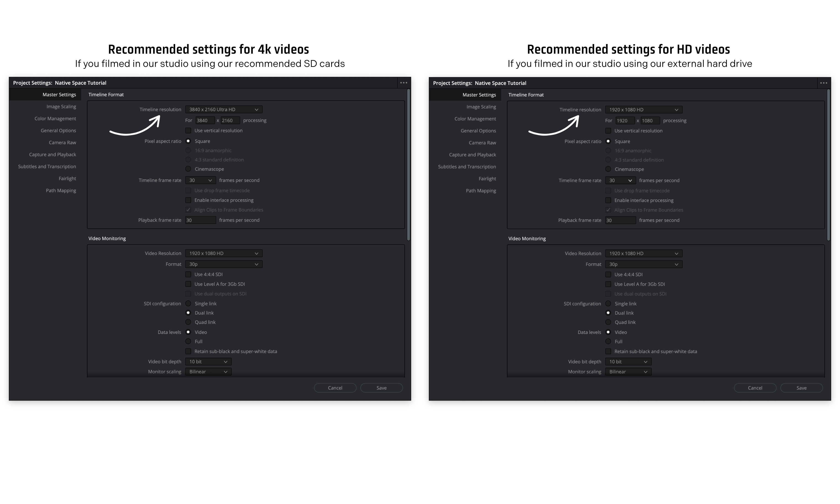Click Save button in 4k settings window
The image size is (840, 504).
click(382, 388)
